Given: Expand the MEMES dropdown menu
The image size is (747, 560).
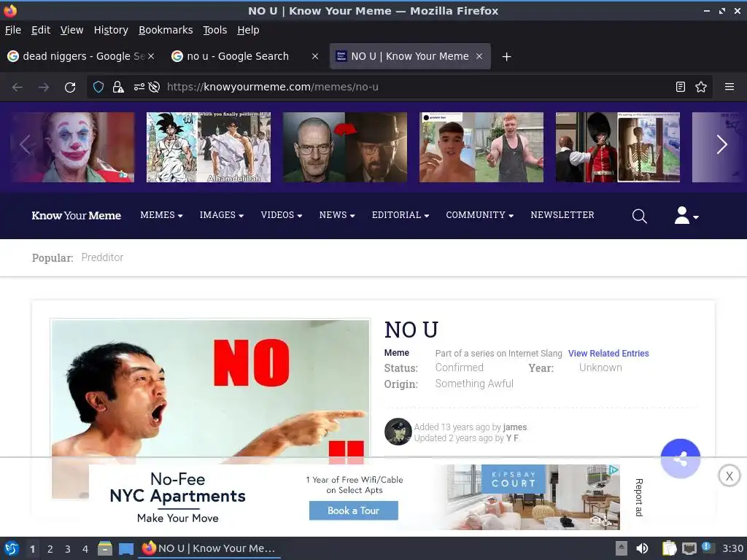Looking at the screenshot, I should pos(161,215).
